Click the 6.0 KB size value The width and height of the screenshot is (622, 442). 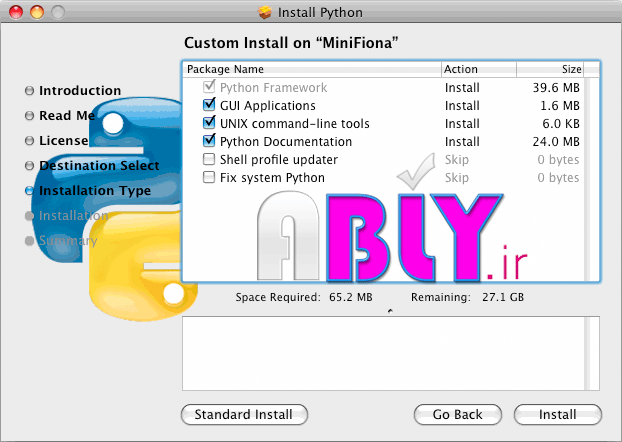tap(561, 123)
